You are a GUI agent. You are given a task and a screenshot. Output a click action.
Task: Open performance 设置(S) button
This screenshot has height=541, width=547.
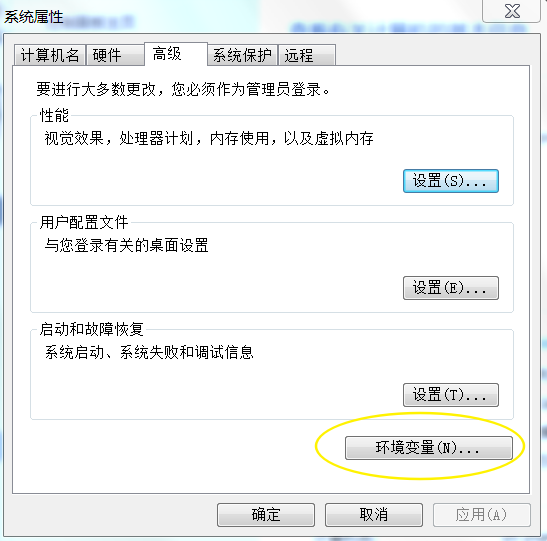click(x=451, y=181)
